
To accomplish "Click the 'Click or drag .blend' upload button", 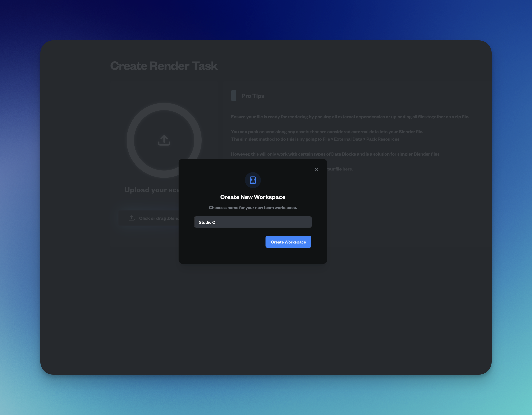I will [156, 218].
